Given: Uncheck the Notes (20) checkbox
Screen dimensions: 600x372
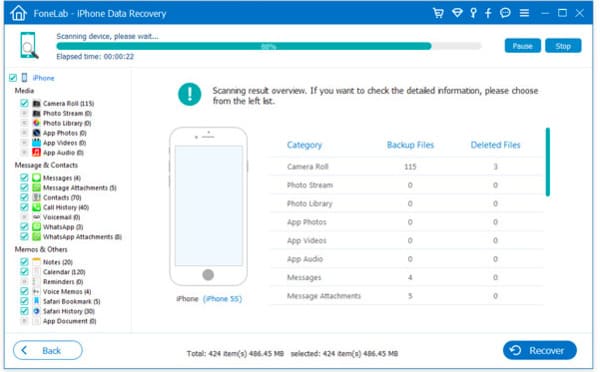Looking at the screenshot, I should pos(24,262).
